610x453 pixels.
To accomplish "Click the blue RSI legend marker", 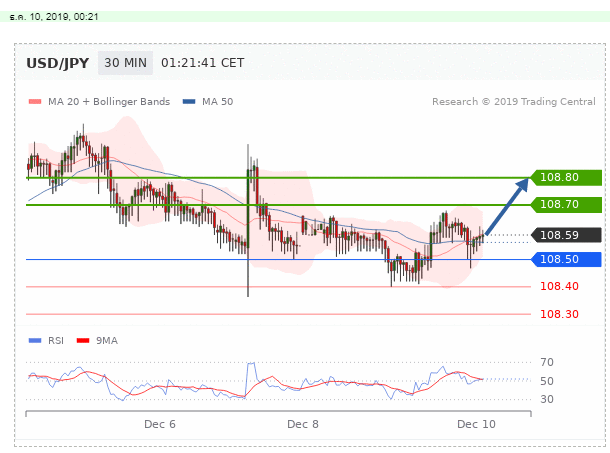I will pyautogui.click(x=35, y=341).
